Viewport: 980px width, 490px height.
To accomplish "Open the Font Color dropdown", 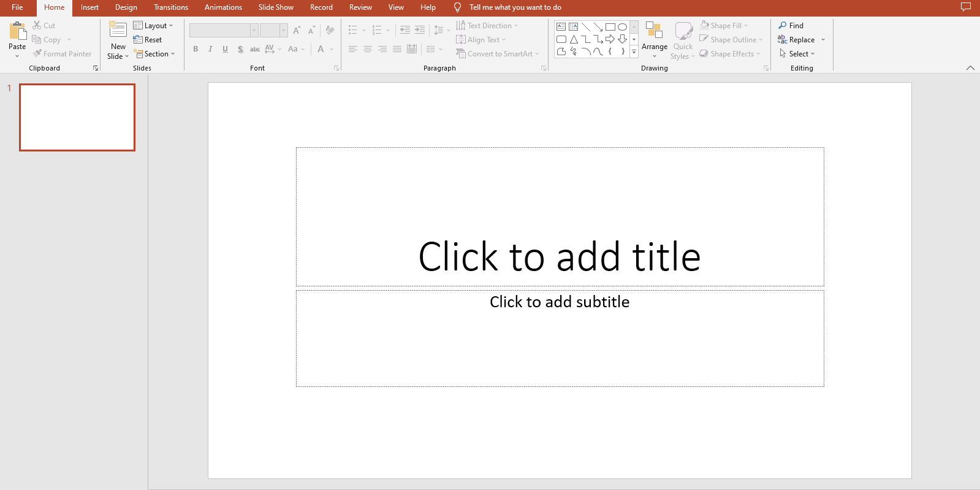I will coord(332,49).
